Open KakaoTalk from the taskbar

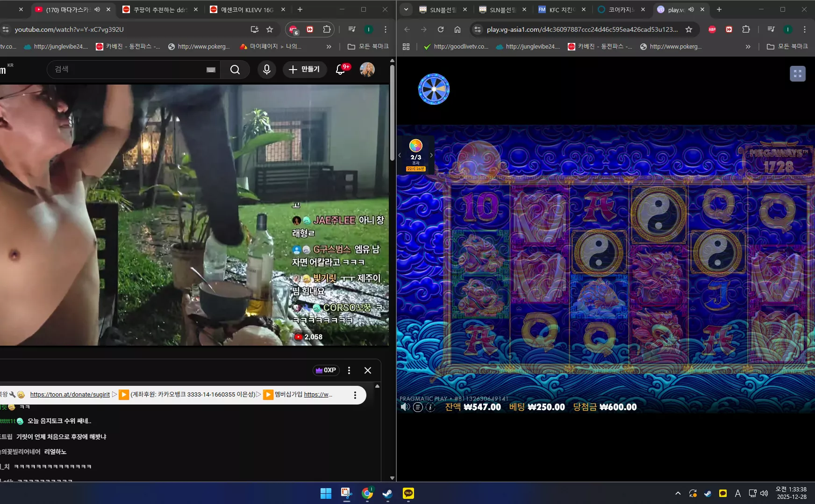click(x=408, y=493)
